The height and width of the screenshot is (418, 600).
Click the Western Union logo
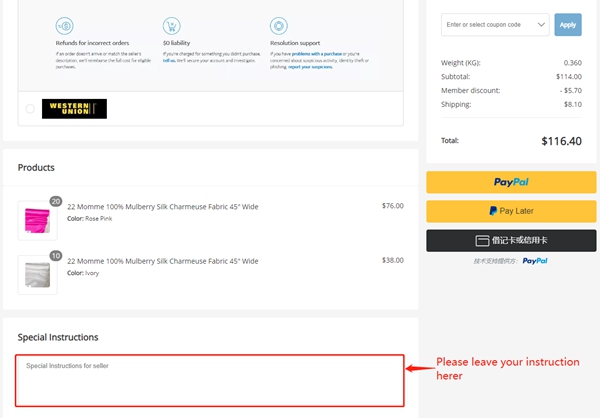click(74, 109)
